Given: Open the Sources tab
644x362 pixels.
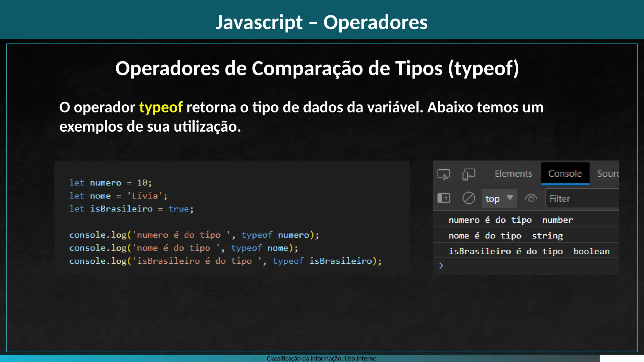Looking at the screenshot, I should tap(608, 173).
